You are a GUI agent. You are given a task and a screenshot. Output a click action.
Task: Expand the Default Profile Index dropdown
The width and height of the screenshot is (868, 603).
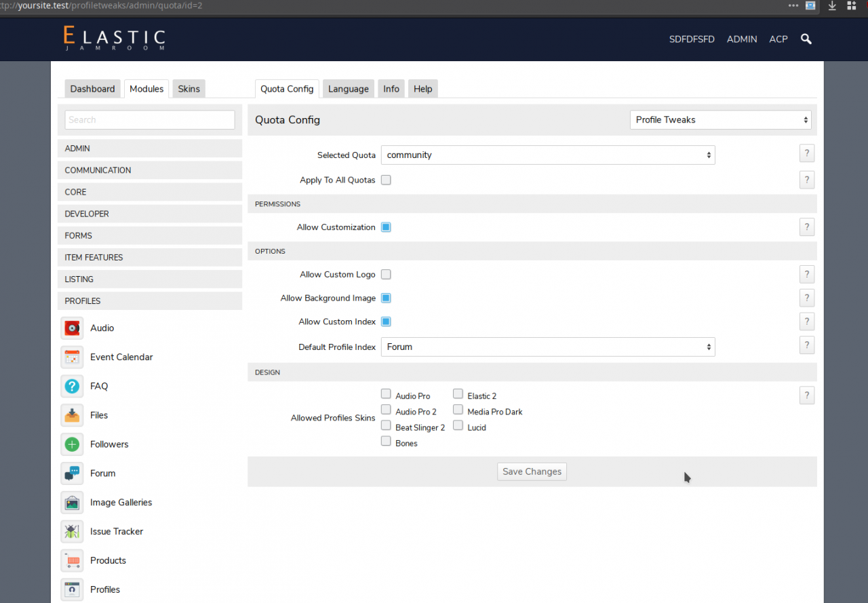click(x=548, y=347)
